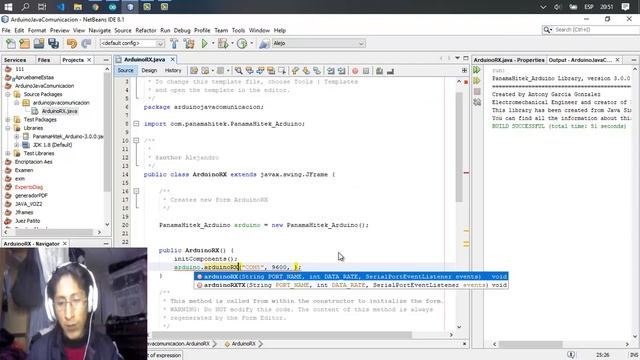Image resolution: width=640 pixels, height=360 pixels.
Task: Click the ArduinoRX breadcrumb at the editor bottom
Action: coord(243,344)
